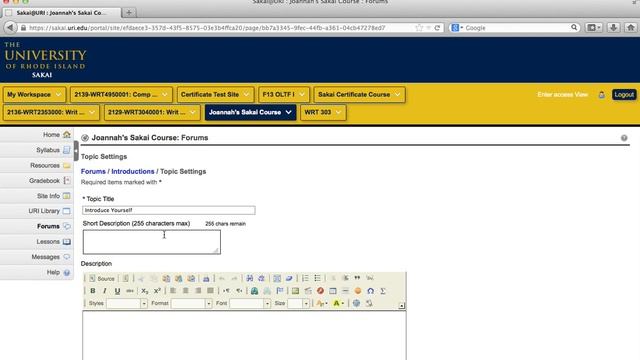Open 2136-WRT2353000 site tab
The width and height of the screenshot is (640, 360).
point(51,112)
